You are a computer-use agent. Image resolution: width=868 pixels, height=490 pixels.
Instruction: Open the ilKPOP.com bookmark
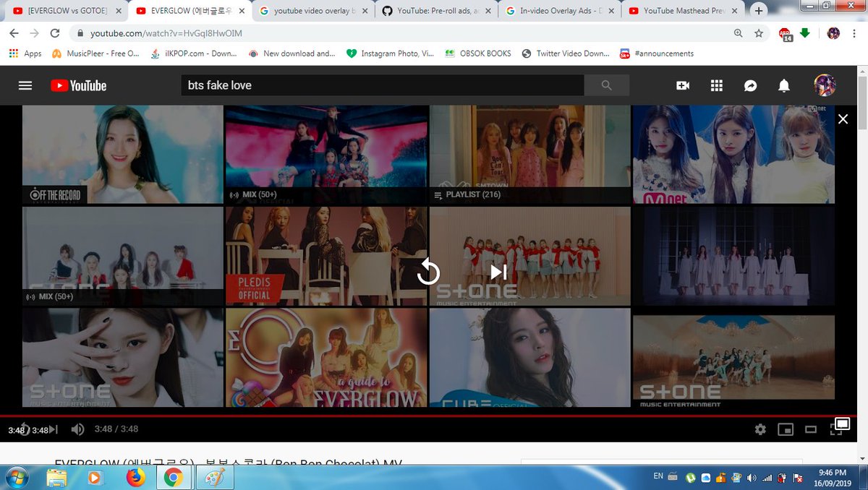tap(193, 53)
